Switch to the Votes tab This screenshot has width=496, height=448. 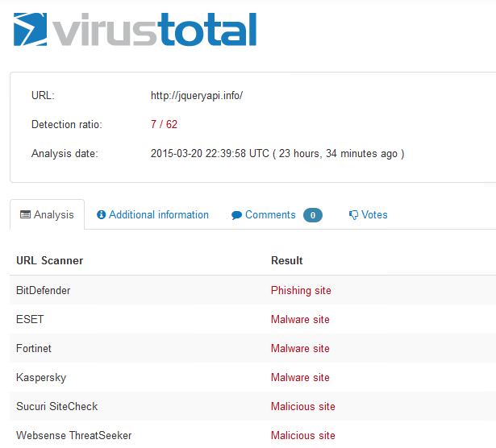pos(369,215)
